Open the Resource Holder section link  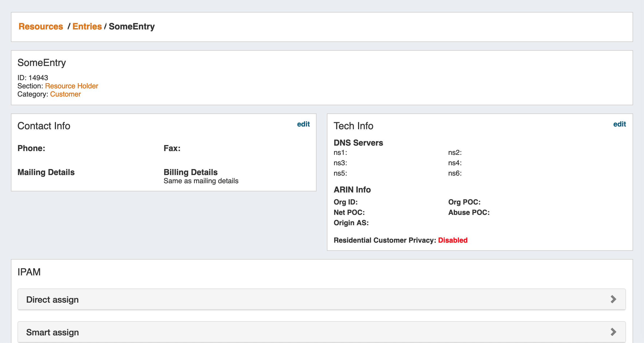click(71, 86)
